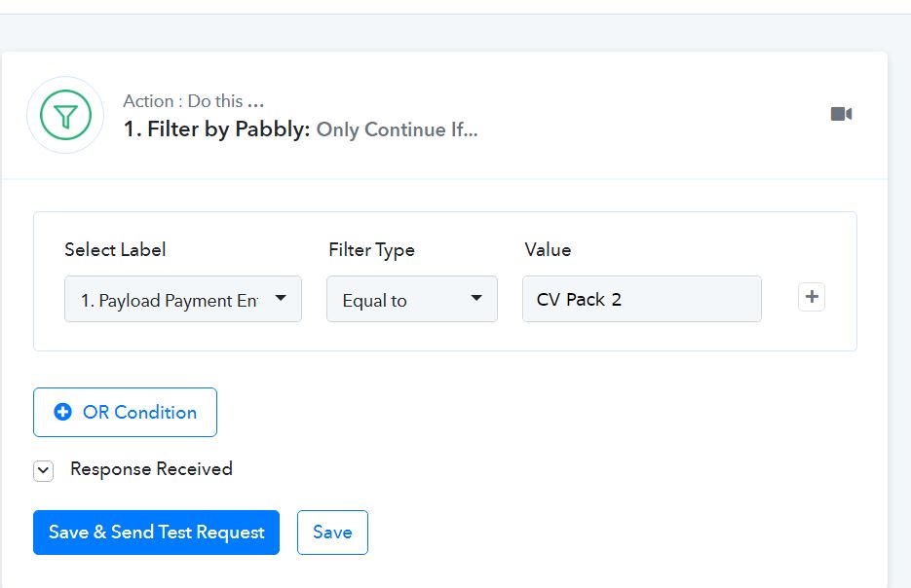This screenshot has height=588, width=911.
Task: Click the CV Pack 2 value field
Action: pos(642,299)
